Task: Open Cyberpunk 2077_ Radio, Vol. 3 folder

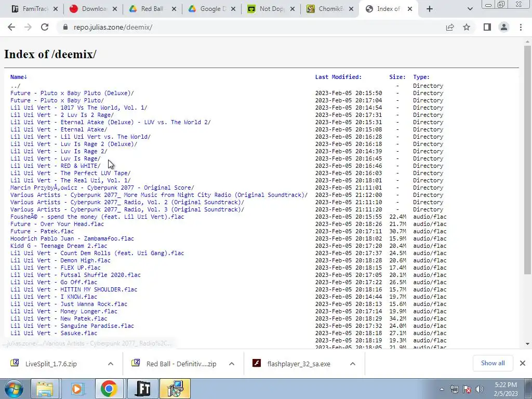Action: (x=127, y=209)
